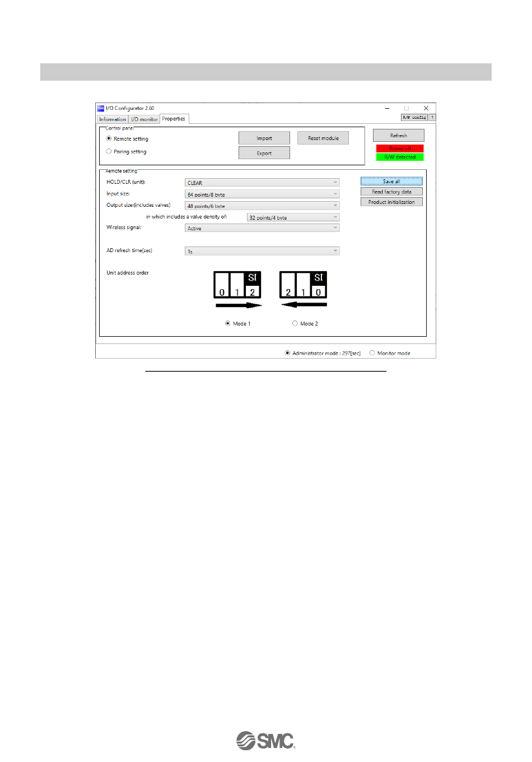The height and width of the screenshot is (762, 532).
Task: Click the Reset module button
Action: (x=323, y=138)
